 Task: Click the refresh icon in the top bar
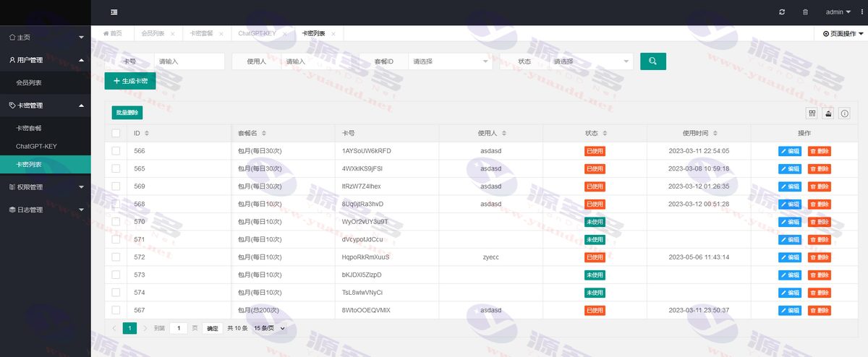[782, 12]
